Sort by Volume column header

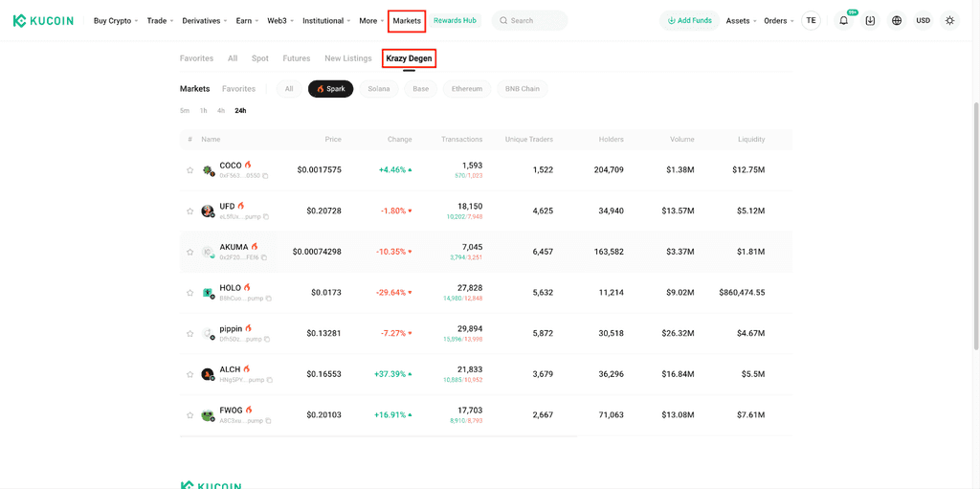682,140
